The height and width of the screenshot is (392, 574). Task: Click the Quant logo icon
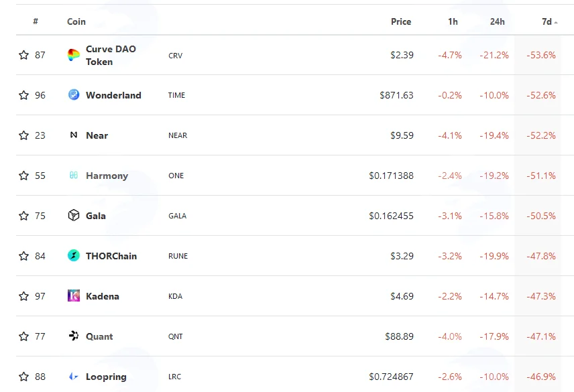click(x=74, y=336)
